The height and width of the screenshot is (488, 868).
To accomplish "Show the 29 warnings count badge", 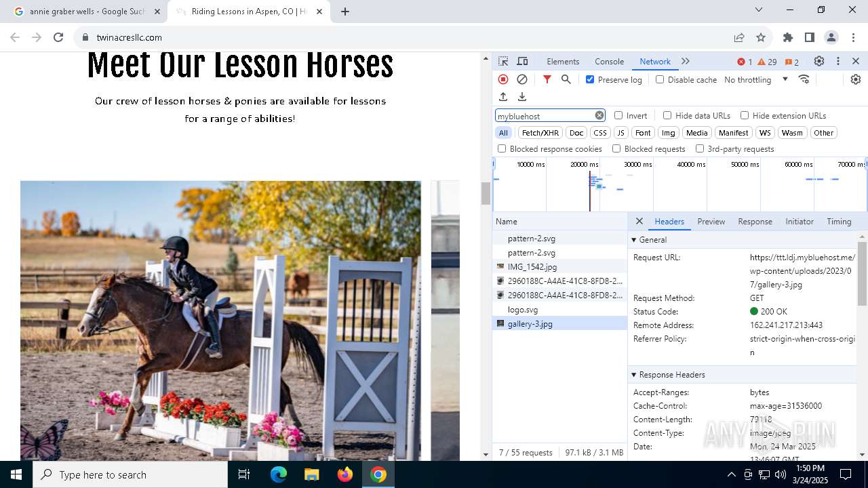I will tap(767, 62).
